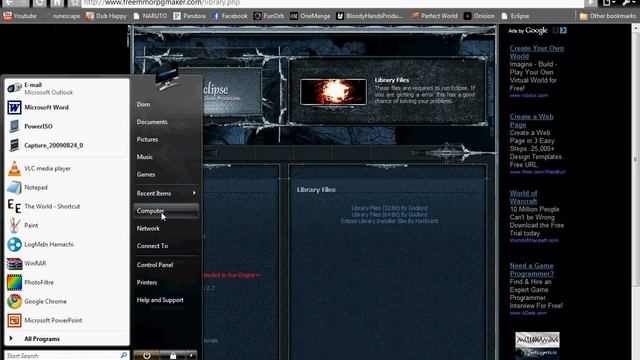Expand Recent Items submenu arrow
Viewport: 640px width, 360px height.
(x=194, y=193)
